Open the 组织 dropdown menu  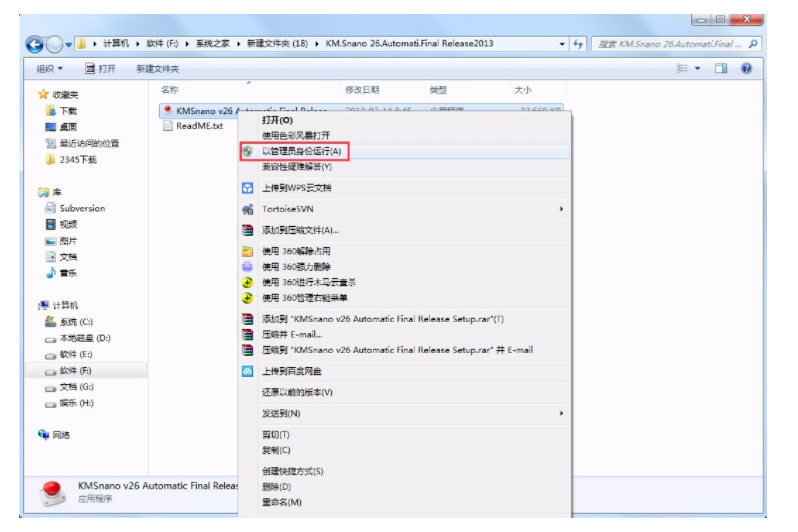(49, 69)
